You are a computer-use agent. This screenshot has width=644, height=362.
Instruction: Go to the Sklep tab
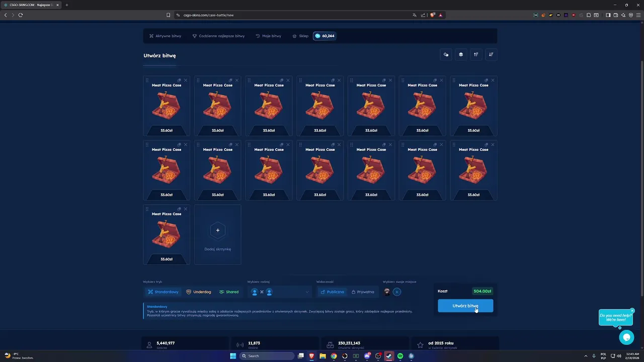pyautogui.click(x=300, y=36)
